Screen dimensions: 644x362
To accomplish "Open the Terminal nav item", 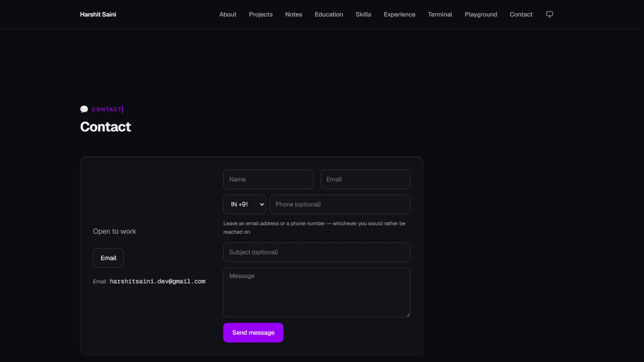I will point(440,14).
